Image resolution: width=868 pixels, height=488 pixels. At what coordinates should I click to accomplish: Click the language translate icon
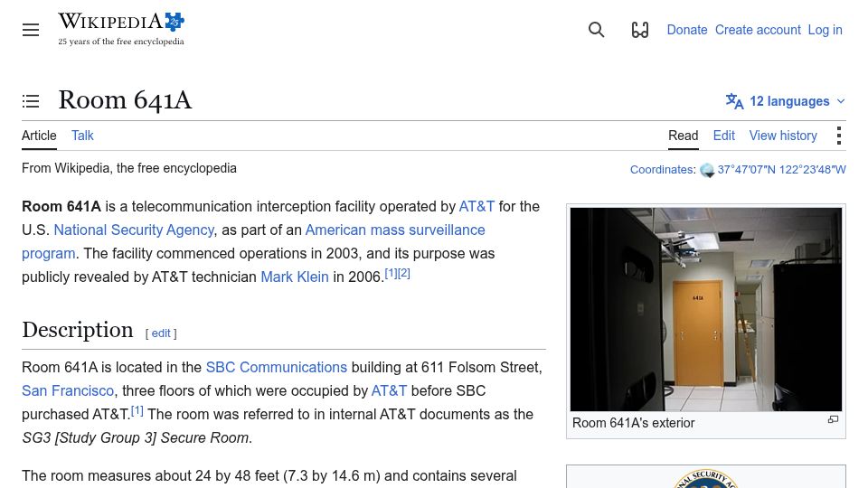click(x=734, y=101)
